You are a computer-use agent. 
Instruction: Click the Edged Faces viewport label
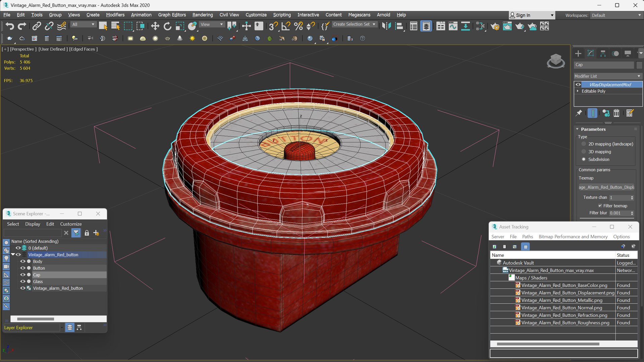(x=83, y=49)
